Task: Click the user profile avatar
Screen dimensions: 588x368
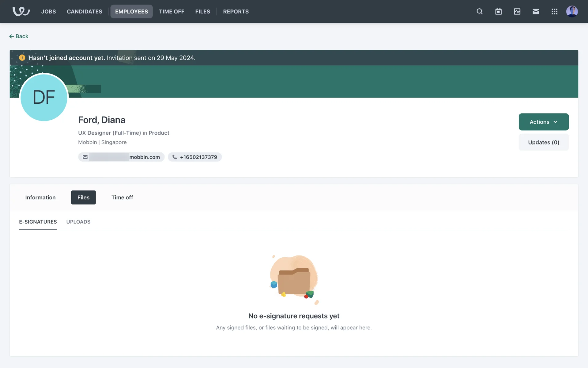Action: [x=572, y=11]
